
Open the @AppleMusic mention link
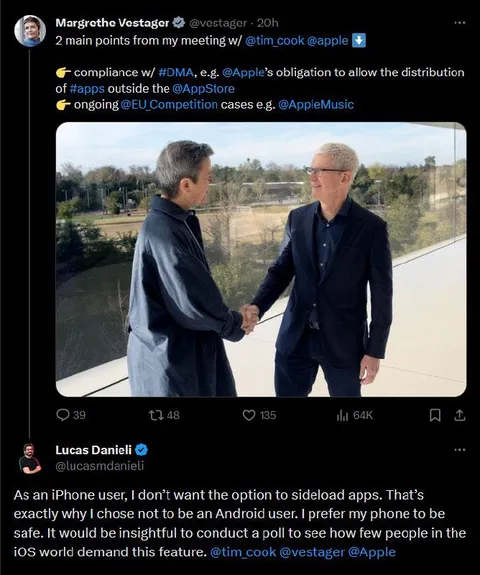point(316,105)
